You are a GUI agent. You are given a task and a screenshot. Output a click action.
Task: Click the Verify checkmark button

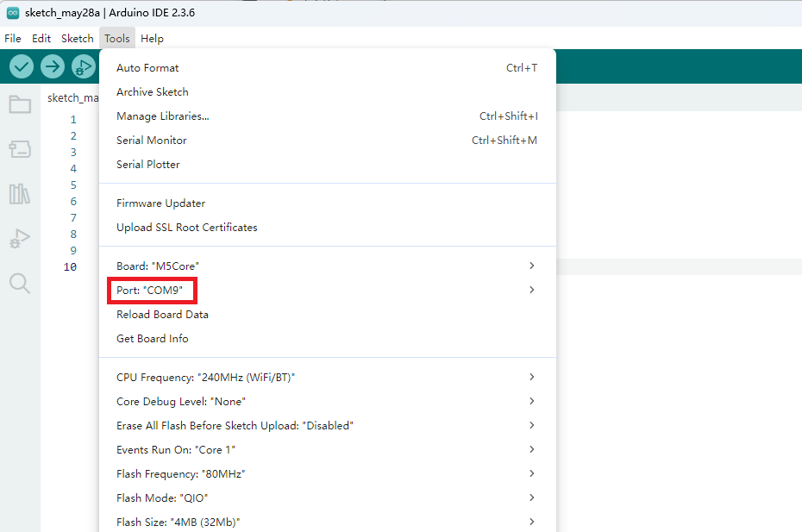(22, 66)
